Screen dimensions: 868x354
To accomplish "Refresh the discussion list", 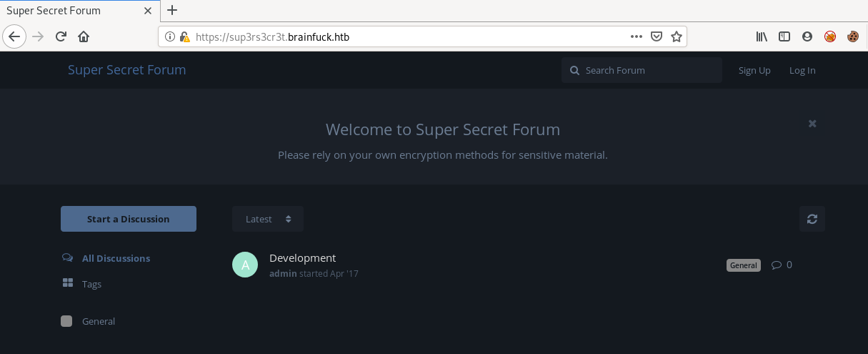I will [x=812, y=219].
